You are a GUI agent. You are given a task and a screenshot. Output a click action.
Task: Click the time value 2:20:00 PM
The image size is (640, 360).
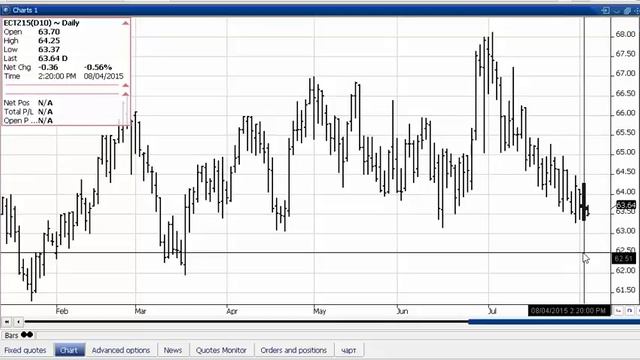[57, 76]
